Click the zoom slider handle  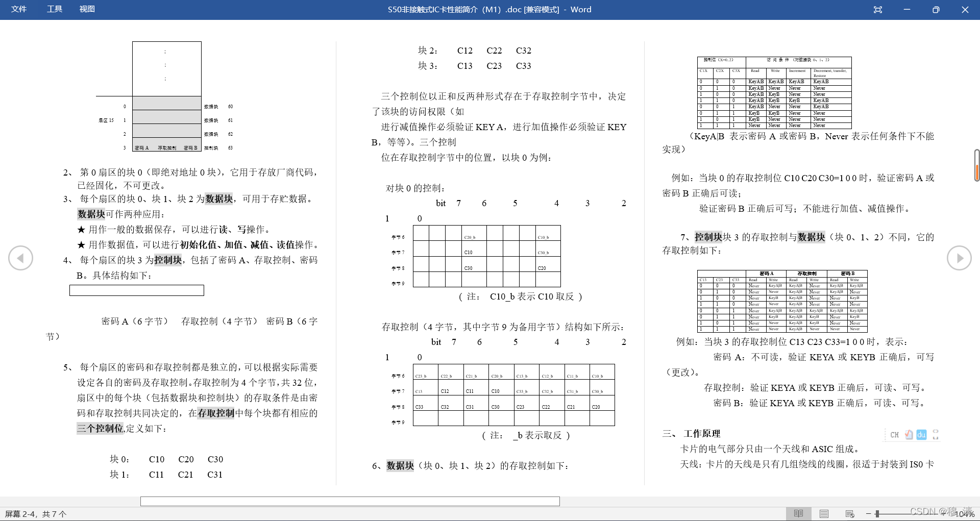click(x=877, y=514)
